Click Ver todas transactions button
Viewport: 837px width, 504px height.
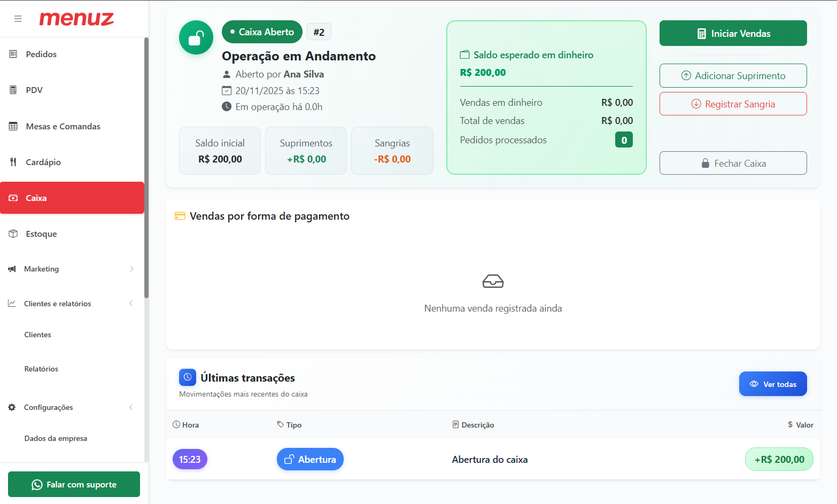pyautogui.click(x=773, y=384)
